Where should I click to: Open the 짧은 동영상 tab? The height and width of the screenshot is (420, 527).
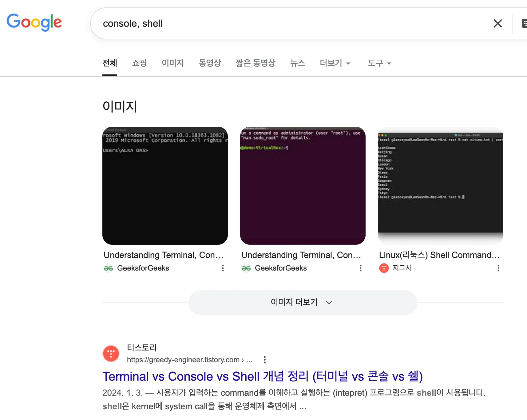coord(256,63)
